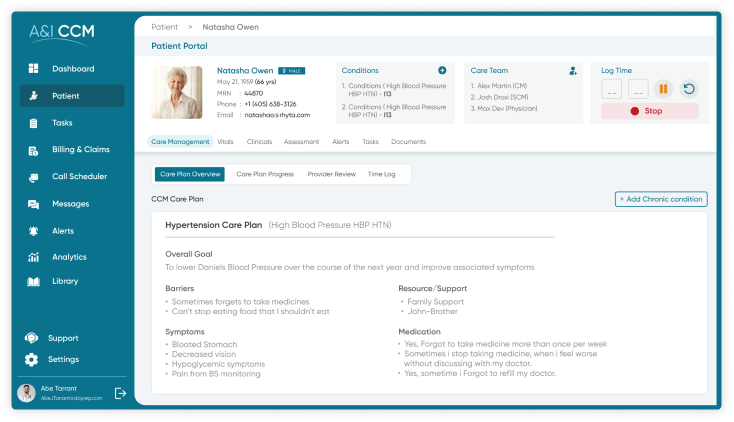734x422 pixels.
Task: Add a condition with the plus icon
Action: tap(442, 70)
